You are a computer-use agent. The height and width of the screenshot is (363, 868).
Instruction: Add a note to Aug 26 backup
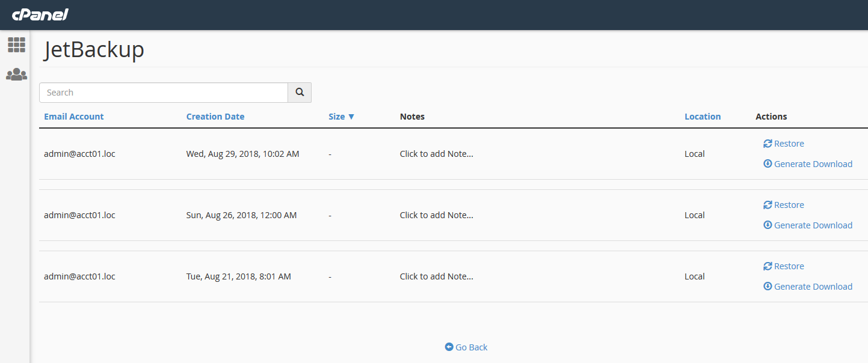click(x=437, y=215)
